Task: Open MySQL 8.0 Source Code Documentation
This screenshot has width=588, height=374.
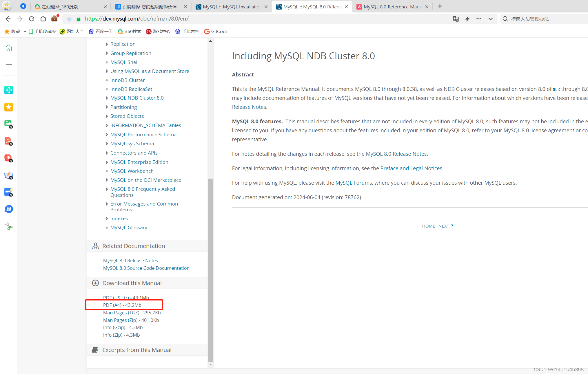Action: [x=146, y=268]
